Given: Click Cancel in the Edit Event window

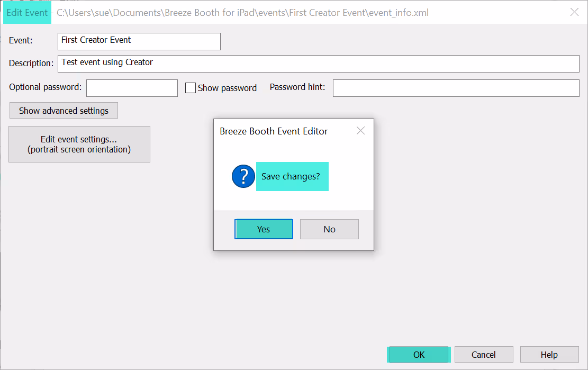Looking at the screenshot, I should point(484,355).
